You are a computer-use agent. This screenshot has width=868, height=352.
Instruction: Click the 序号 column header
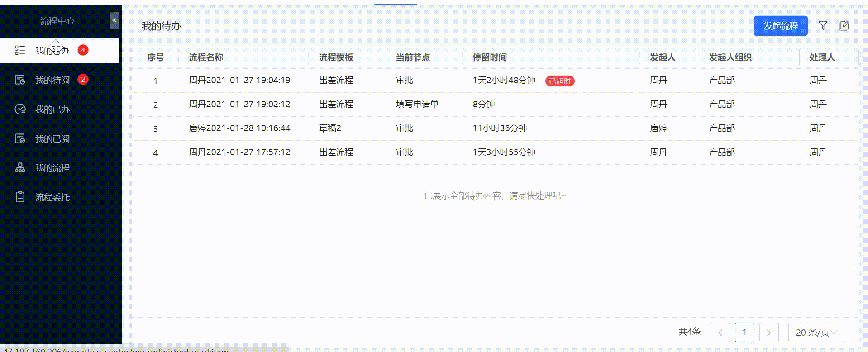[x=155, y=57]
